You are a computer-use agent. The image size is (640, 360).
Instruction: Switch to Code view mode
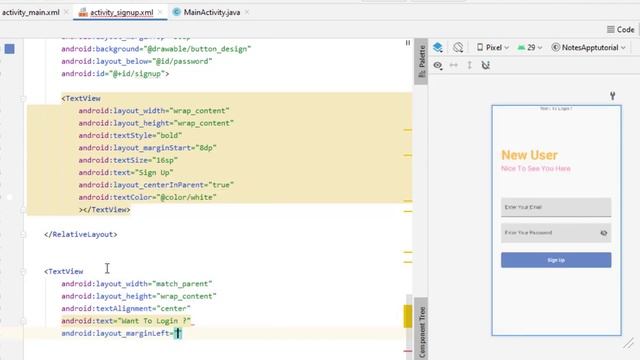pyautogui.click(x=620, y=29)
